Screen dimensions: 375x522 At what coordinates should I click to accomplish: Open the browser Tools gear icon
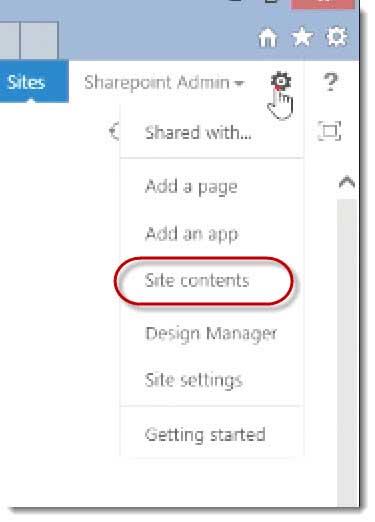[x=336, y=36]
